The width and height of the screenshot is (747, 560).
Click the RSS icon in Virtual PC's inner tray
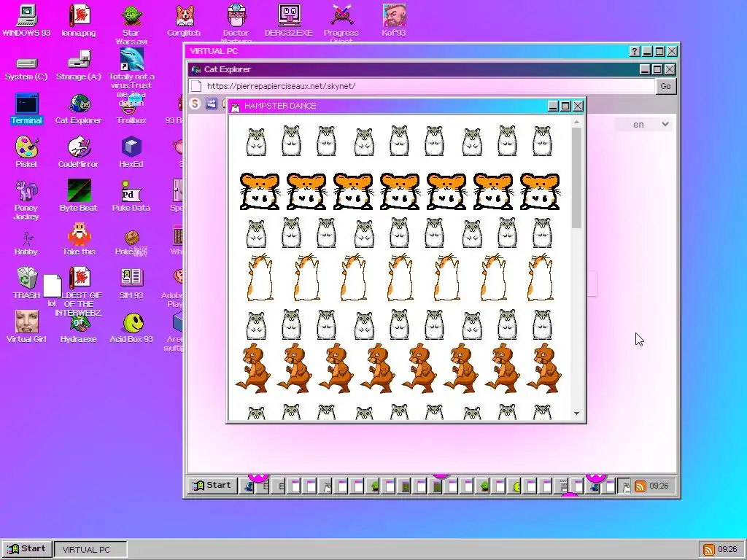(640, 486)
